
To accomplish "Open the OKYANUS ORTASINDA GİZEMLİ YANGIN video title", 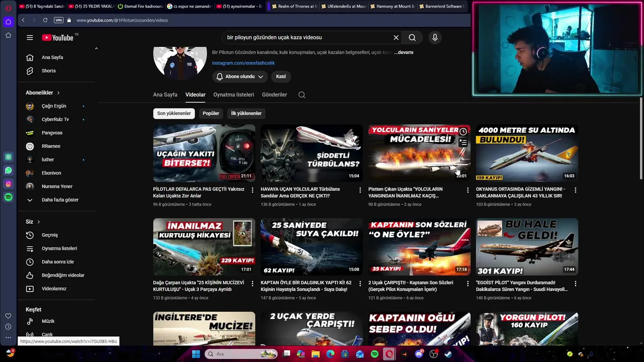I will [x=521, y=193].
